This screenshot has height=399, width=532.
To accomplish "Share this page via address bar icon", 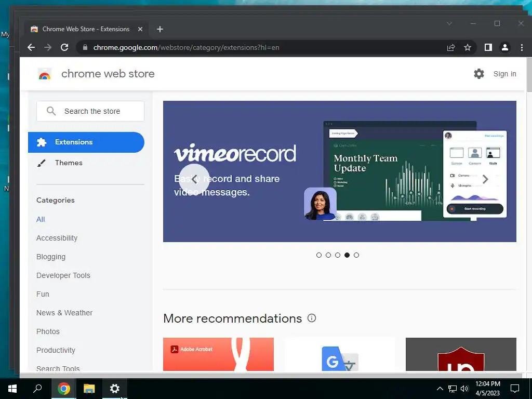I will (x=451, y=47).
